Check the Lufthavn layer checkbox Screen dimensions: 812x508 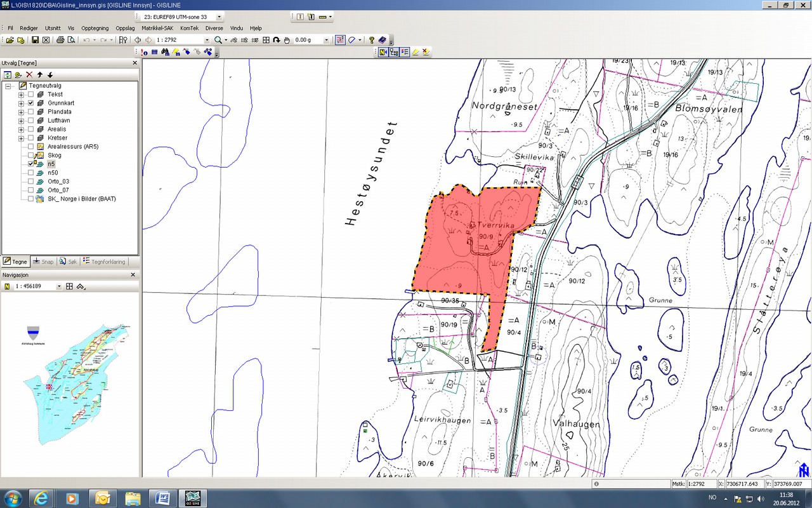pos(30,121)
